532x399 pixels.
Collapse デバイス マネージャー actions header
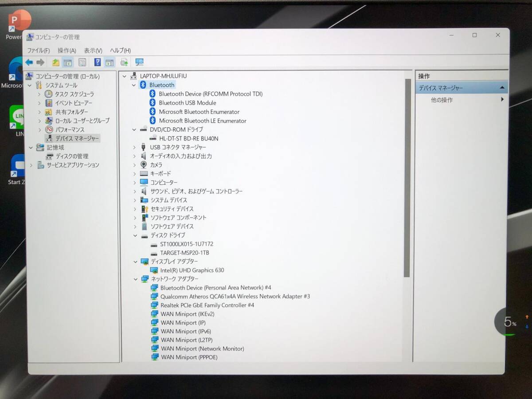(x=502, y=88)
